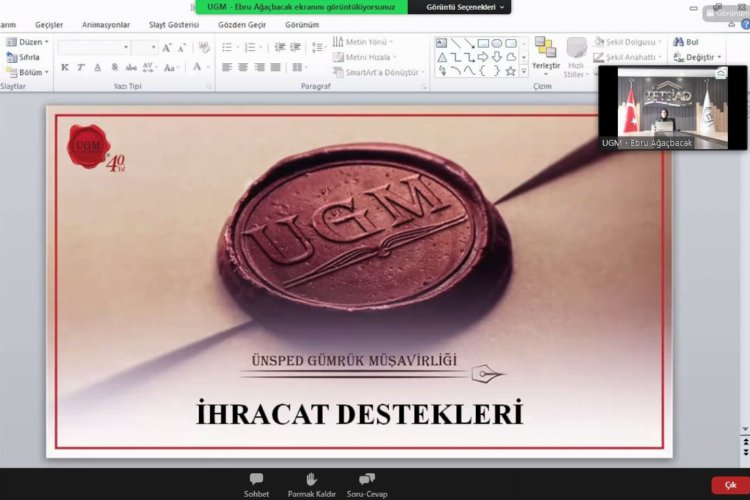Open the Bölüm section dropdown
Image resolution: width=750 pixels, height=500 pixels.
27,72
